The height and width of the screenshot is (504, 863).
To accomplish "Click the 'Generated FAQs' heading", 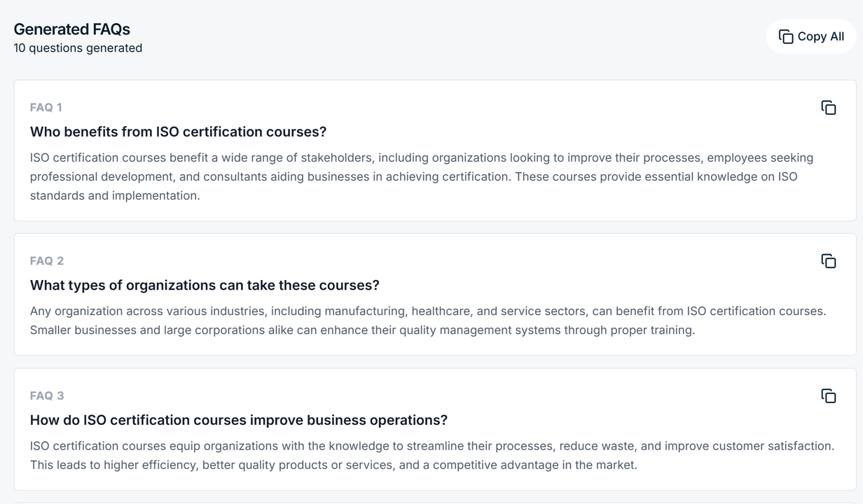I will 72,29.
